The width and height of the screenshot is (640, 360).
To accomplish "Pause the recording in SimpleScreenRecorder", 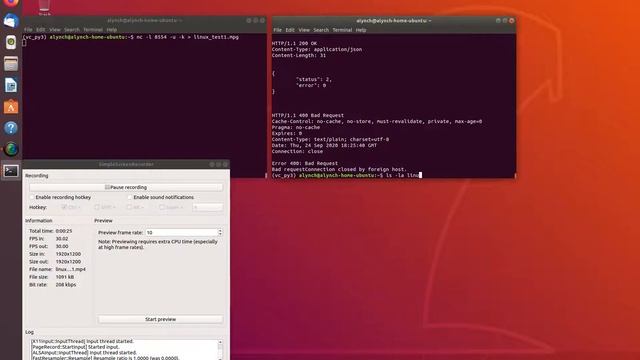I will pos(126,187).
